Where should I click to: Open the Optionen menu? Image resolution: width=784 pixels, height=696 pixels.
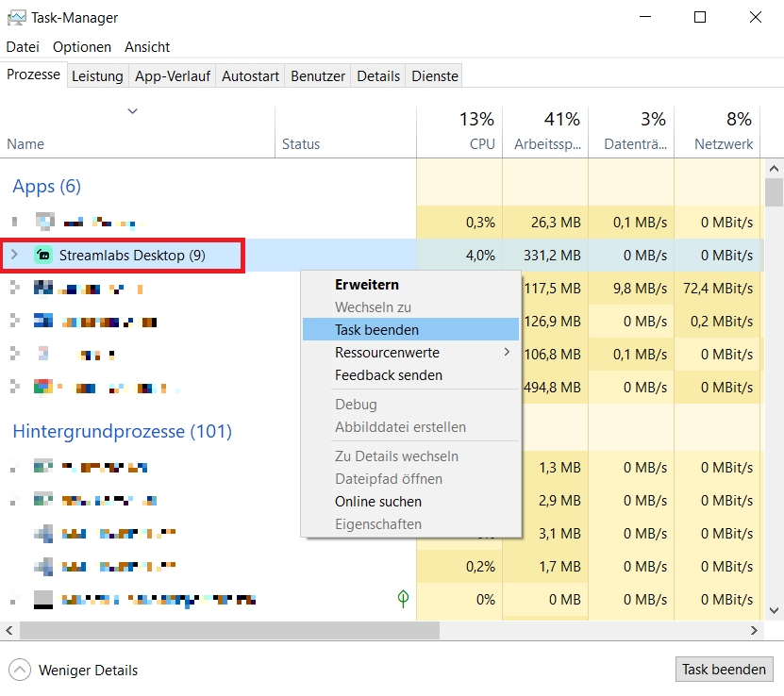point(82,47)
